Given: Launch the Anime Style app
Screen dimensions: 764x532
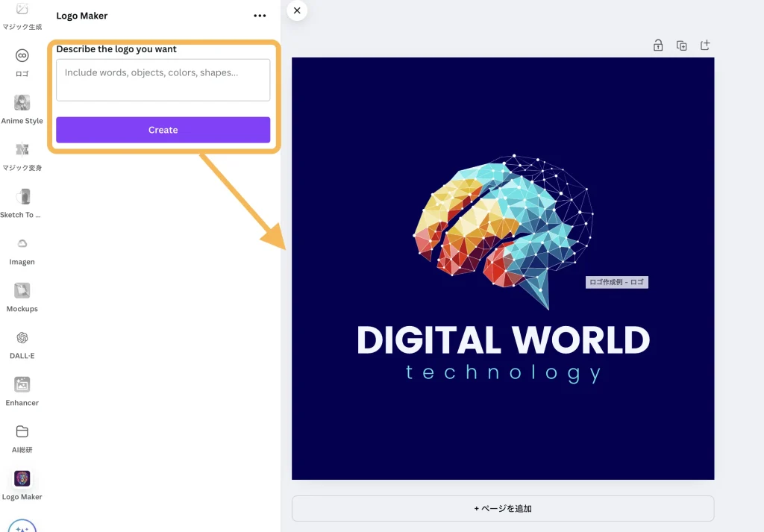Looking at the screenshot, I should pyautogui.click(x=22, y=103).
